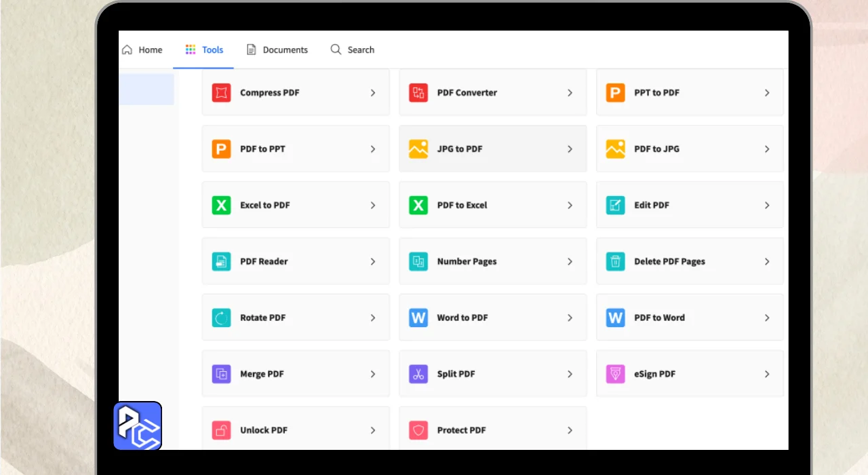Click the "JPG to PDF" label text
Image resolution: width=868 pixels, height=475 pixels.
pos(460,149)
